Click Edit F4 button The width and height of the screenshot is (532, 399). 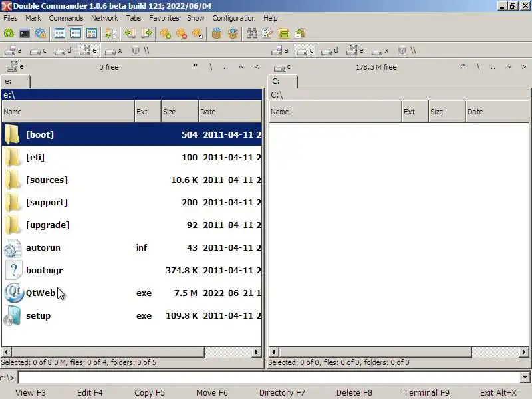pos(90,392)
